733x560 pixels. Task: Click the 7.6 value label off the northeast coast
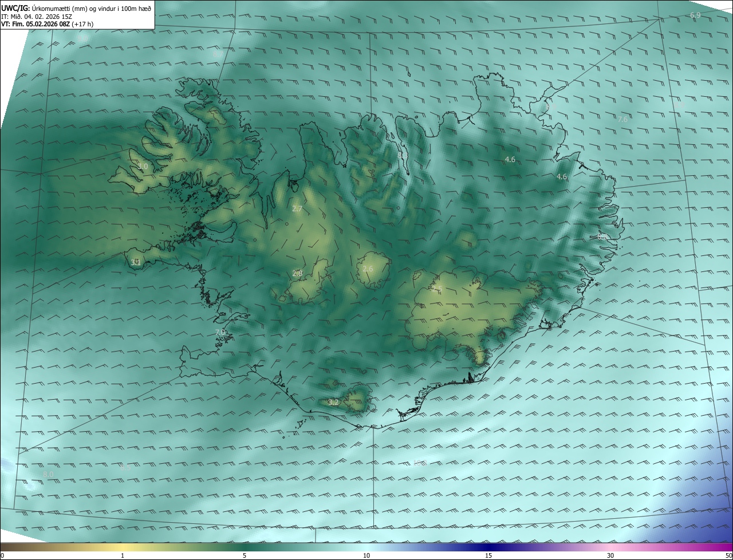click(x=622, y=119)
